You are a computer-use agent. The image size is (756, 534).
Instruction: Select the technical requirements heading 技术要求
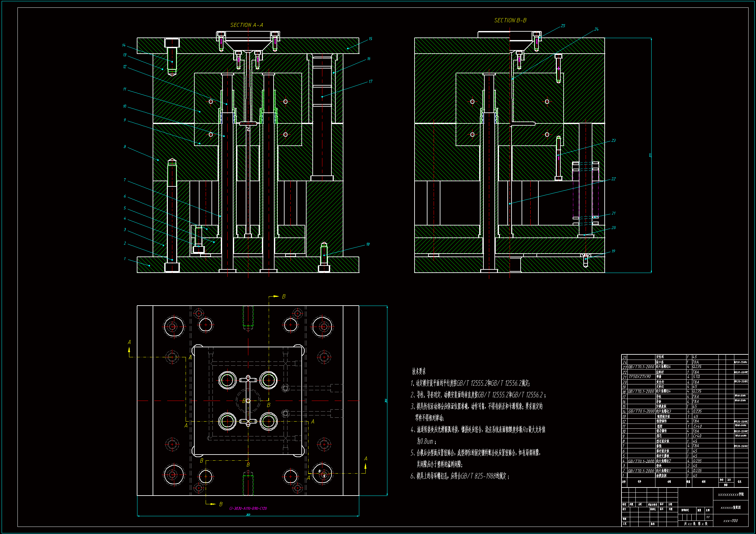click(419, 372)
